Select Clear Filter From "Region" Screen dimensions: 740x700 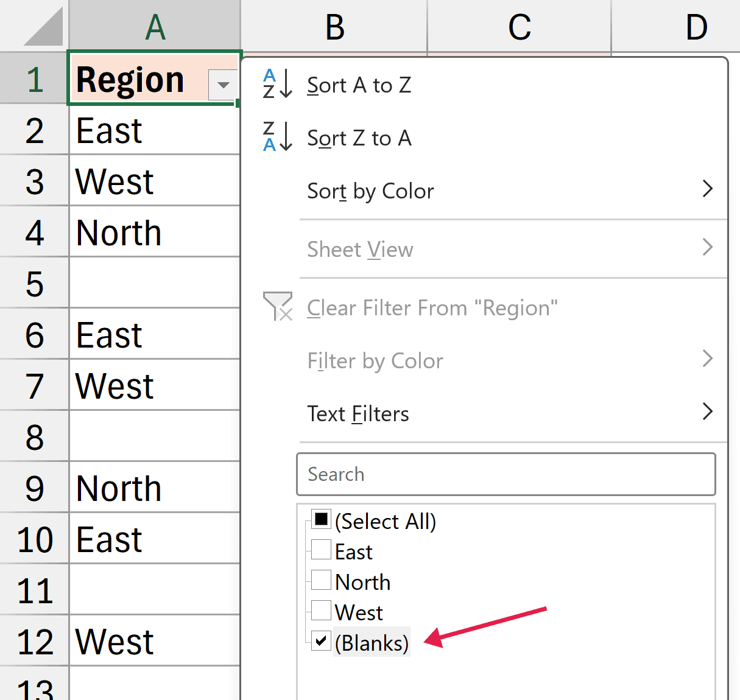click(x=432, y=308)
